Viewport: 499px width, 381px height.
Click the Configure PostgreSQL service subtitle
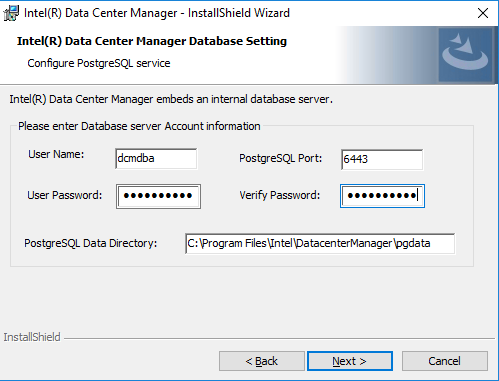tap(99, 63)
